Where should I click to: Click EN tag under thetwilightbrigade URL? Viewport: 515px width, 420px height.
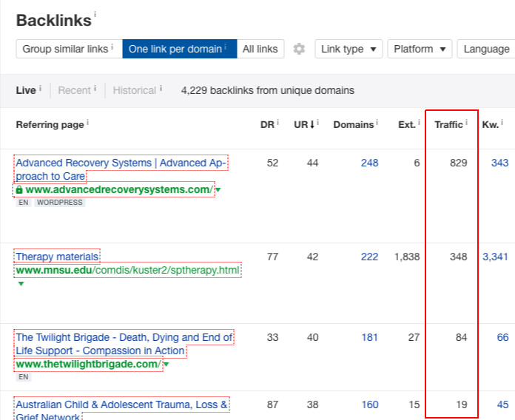24,377
